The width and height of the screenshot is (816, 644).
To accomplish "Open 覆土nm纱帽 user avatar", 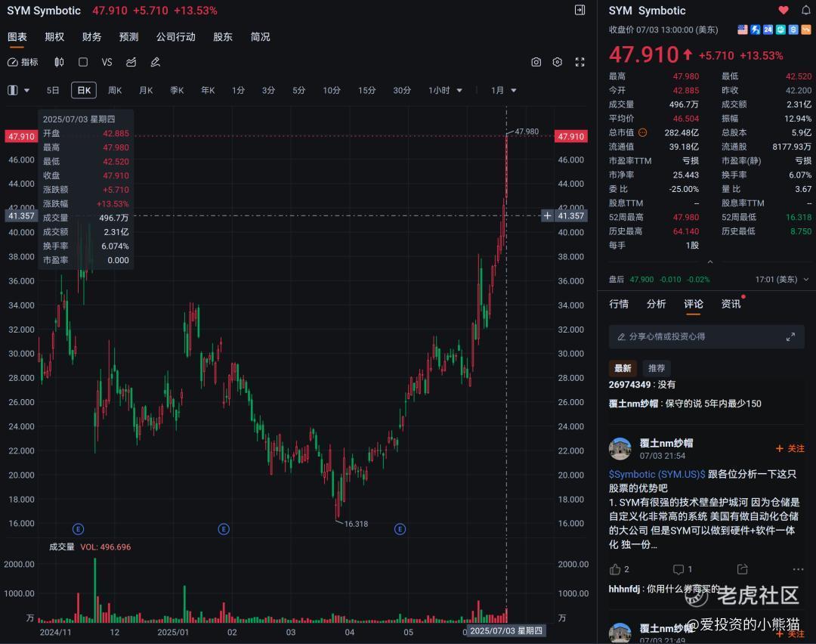I will click(620, 448).
